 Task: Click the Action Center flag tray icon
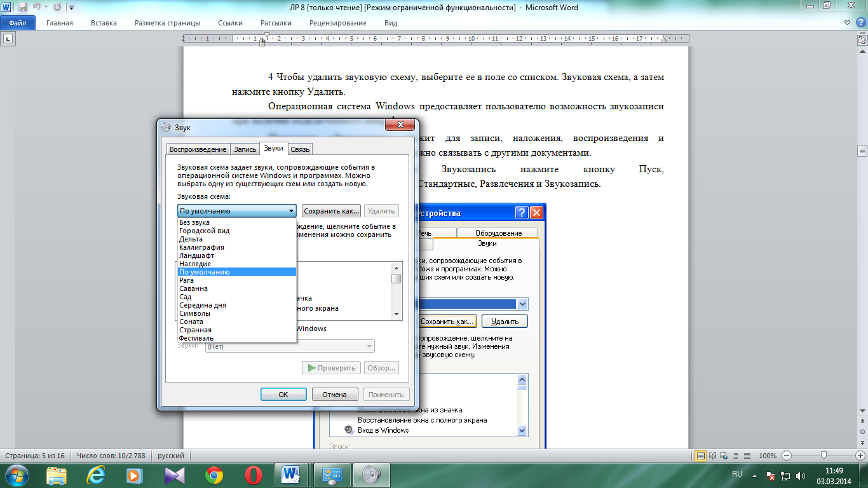click(x=770, y=475)
